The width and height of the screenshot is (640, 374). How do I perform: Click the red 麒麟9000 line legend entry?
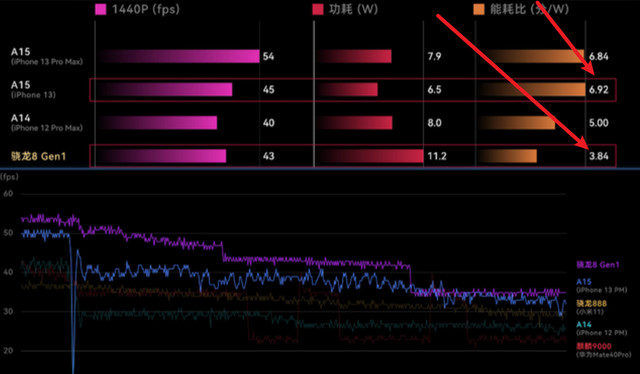603,350
